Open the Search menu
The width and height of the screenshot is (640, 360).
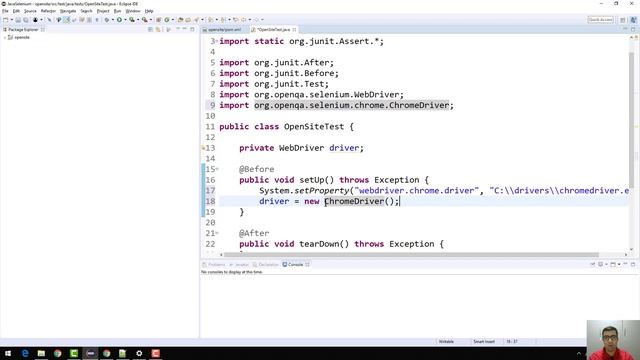pos(86,11)
